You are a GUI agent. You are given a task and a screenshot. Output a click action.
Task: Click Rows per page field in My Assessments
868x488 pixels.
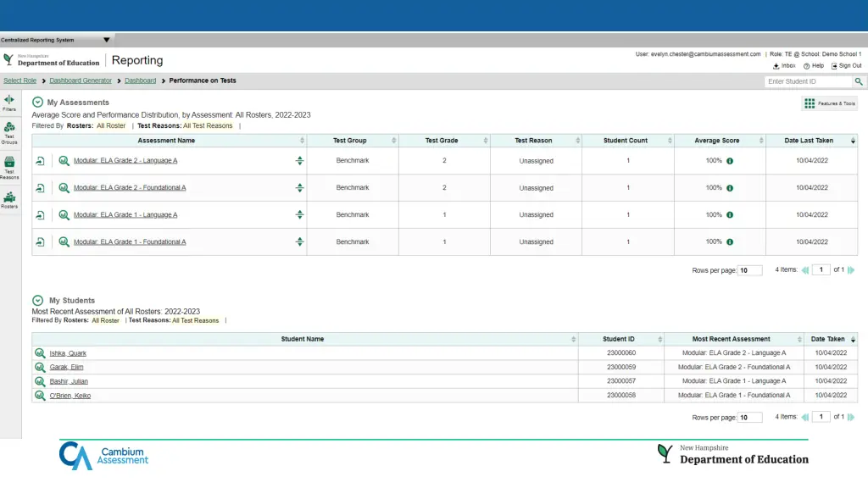[x=749, y=270]
